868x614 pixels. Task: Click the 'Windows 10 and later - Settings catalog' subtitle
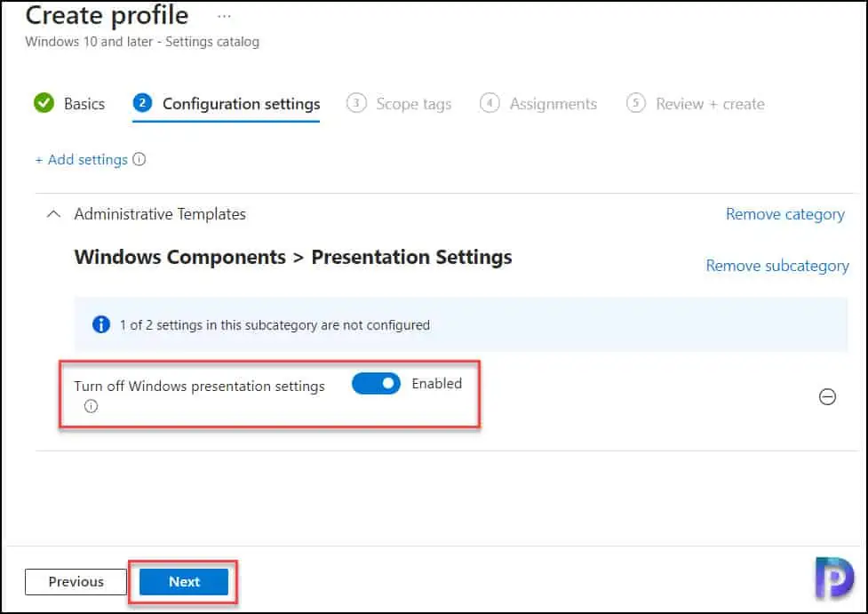142,42
